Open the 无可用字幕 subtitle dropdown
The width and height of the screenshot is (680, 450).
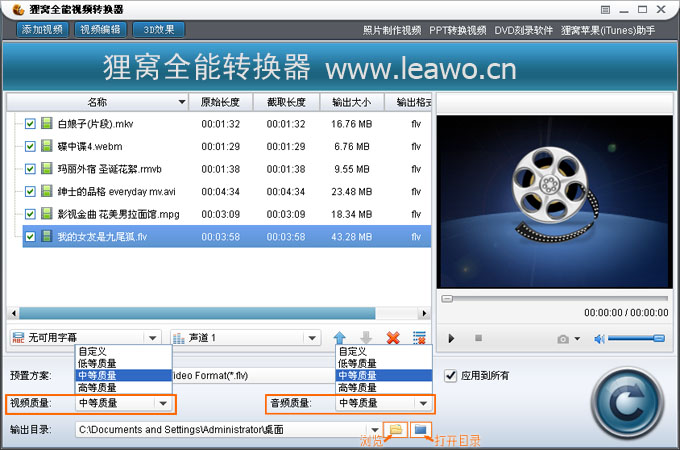click(x=153, y=338)
